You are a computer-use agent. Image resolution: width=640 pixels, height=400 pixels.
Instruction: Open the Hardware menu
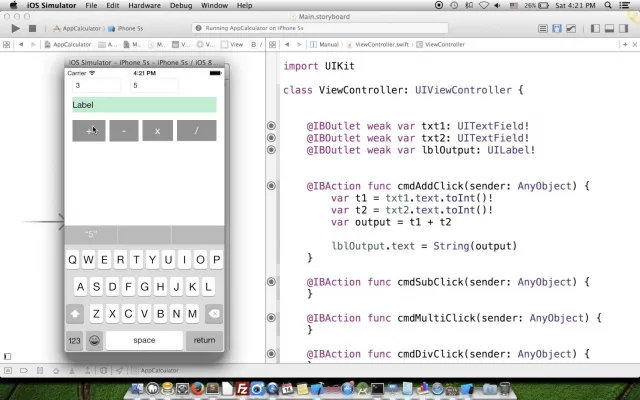(x=144, y=5)
